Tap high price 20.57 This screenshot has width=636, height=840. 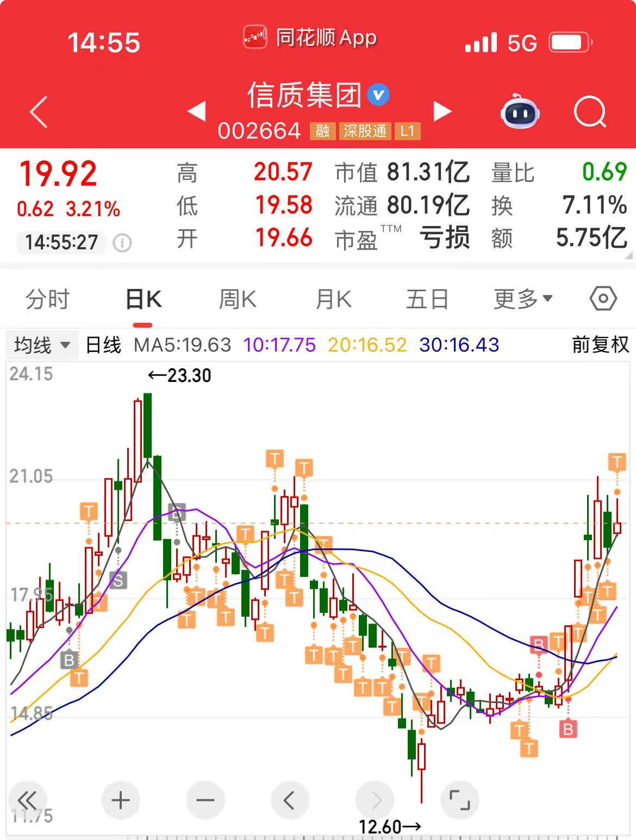click(x=283, y=172)
